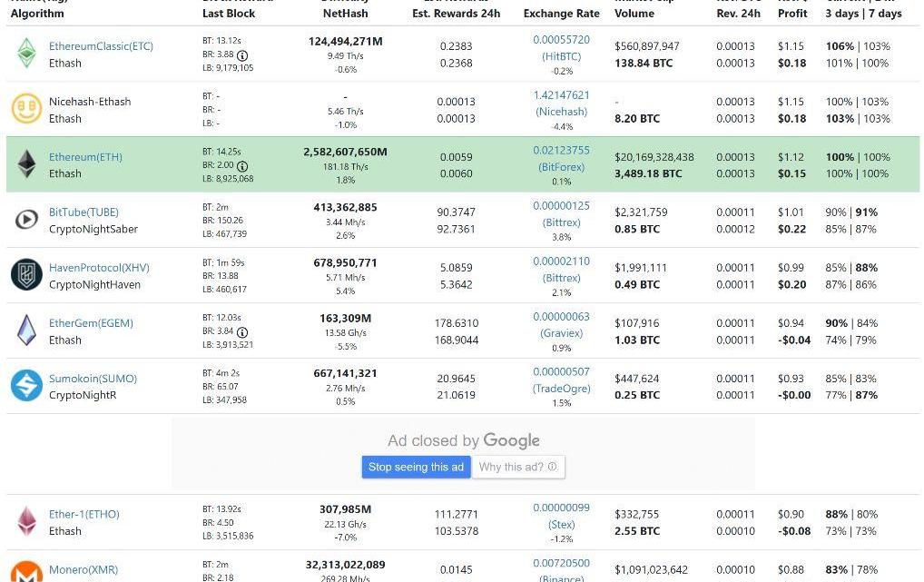Click the Nicehash smiley face logo
The height and width of the screenshot is (582, 924).
click(x=26, y=108)
